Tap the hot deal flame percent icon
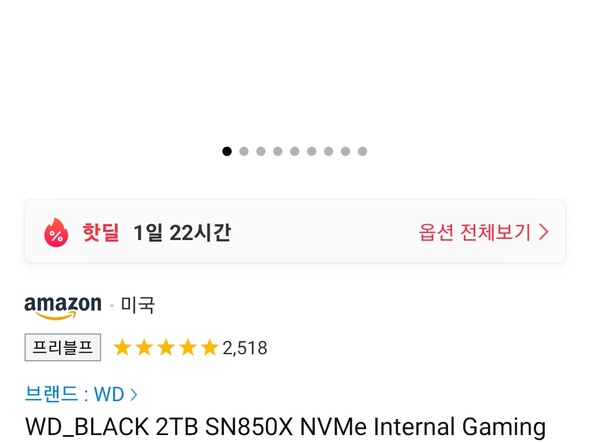Viewport: 590px width, 443px height. tap(56, 233)
